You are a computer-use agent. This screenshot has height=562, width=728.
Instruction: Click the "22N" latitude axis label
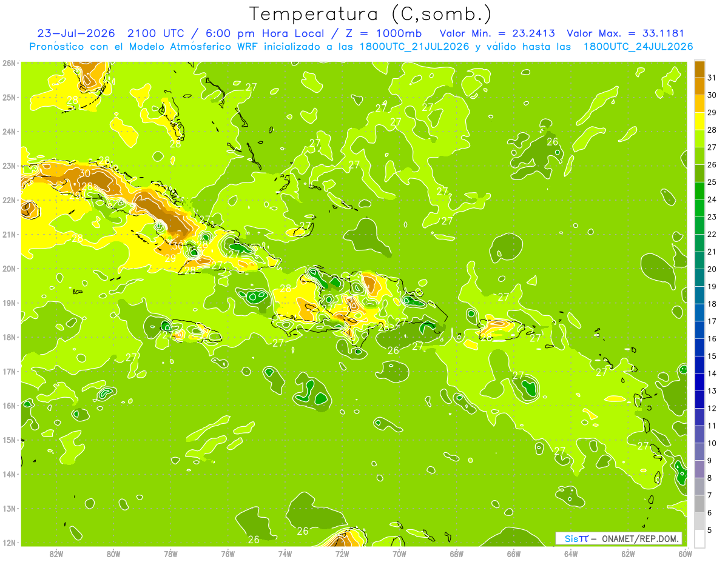9,199
